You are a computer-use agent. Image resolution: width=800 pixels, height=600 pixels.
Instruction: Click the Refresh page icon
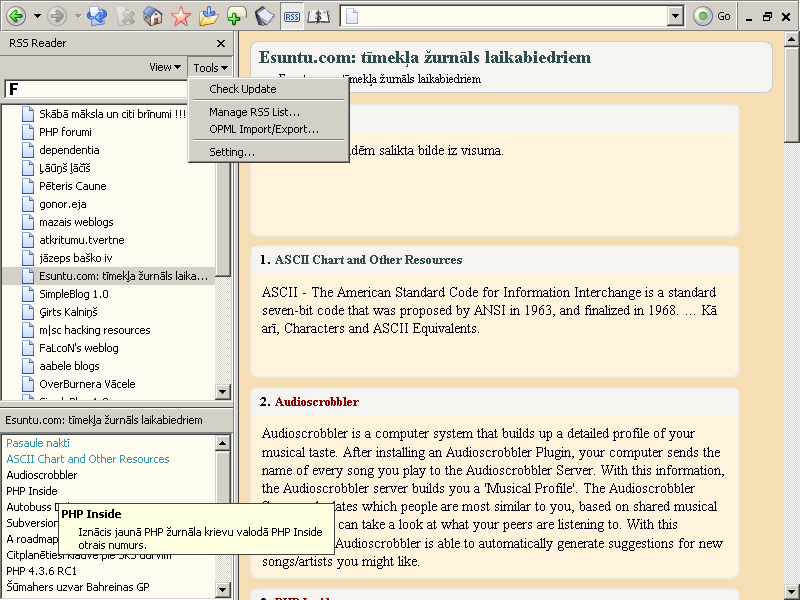point(97,16)
